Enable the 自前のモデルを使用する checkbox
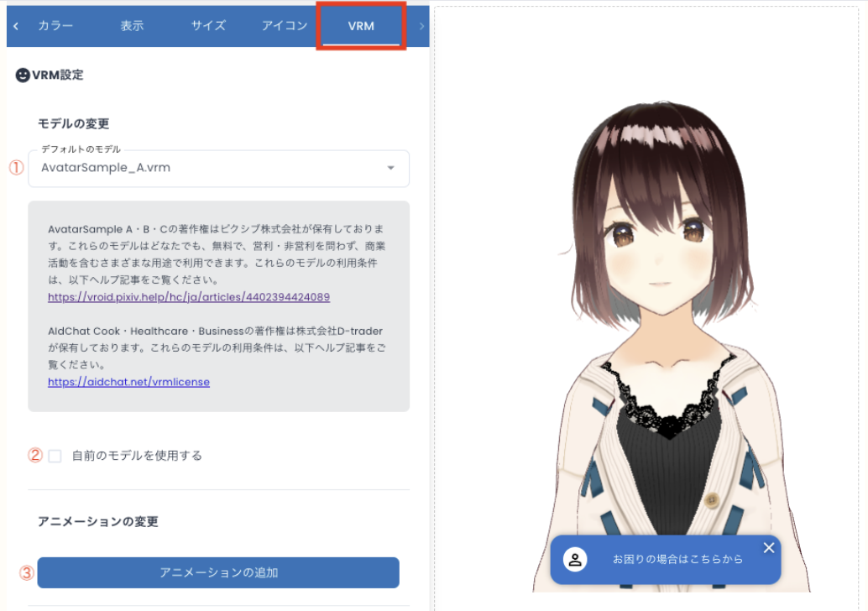The width and height of the screenshot is (868, 611). [x=55, y=456]
